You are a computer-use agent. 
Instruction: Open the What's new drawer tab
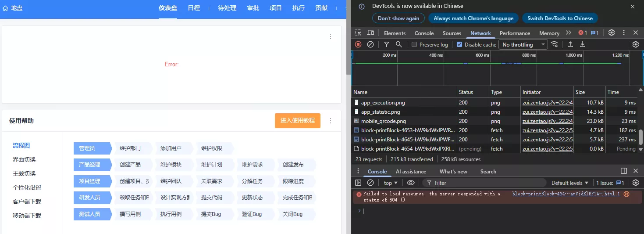(453, 171)
